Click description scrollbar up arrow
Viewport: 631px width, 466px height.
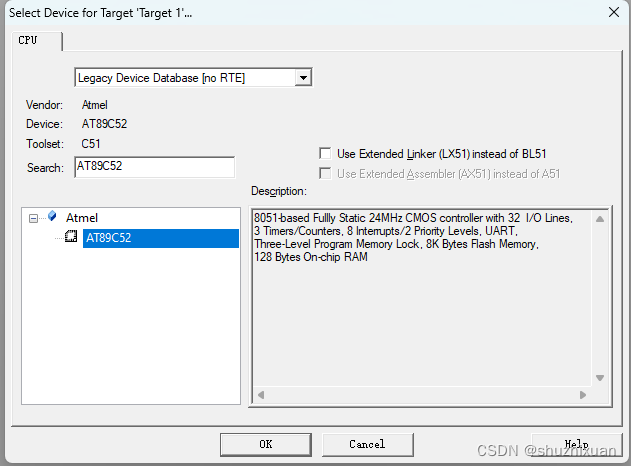[x=600, y=219]
